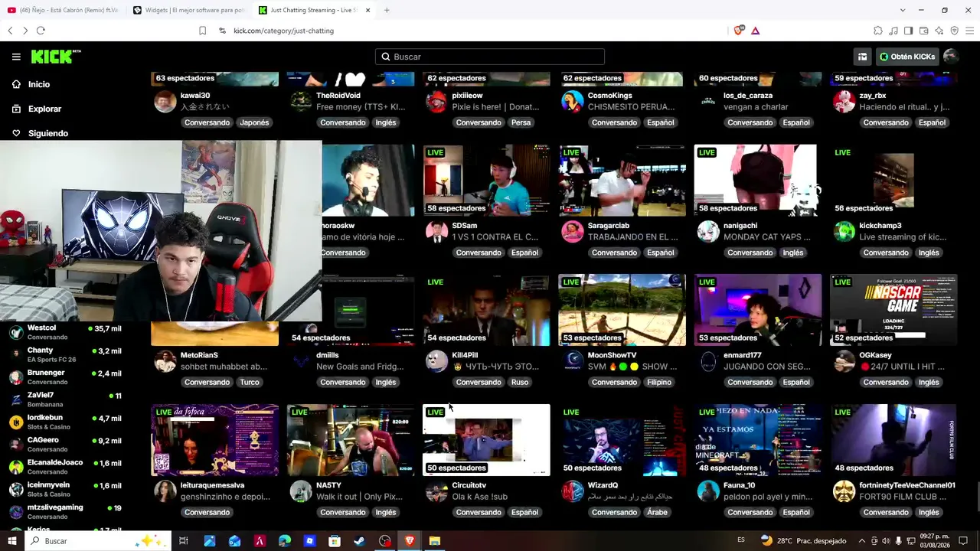Click the Ruso tag under Kill4Pill
The height and width of the screenshot is (551, 980).
520,382
